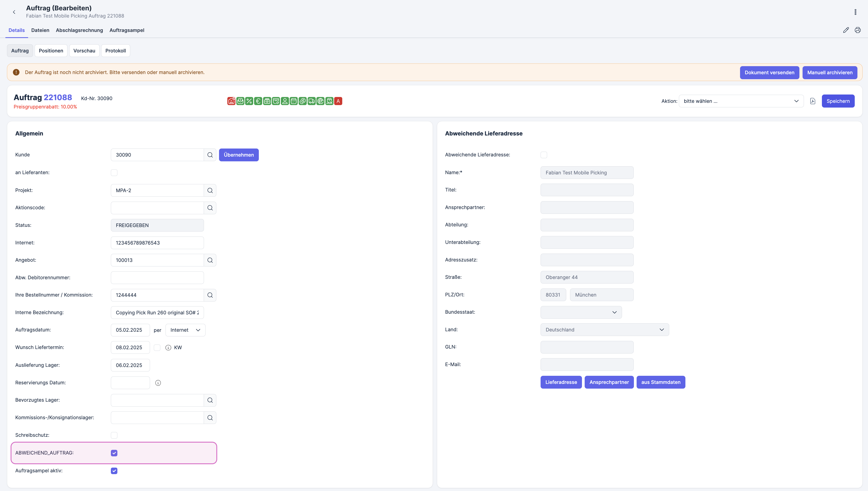868x491 pixels.
Task: Click the search icon next to Projekt
Action: (x=210, y=191)
